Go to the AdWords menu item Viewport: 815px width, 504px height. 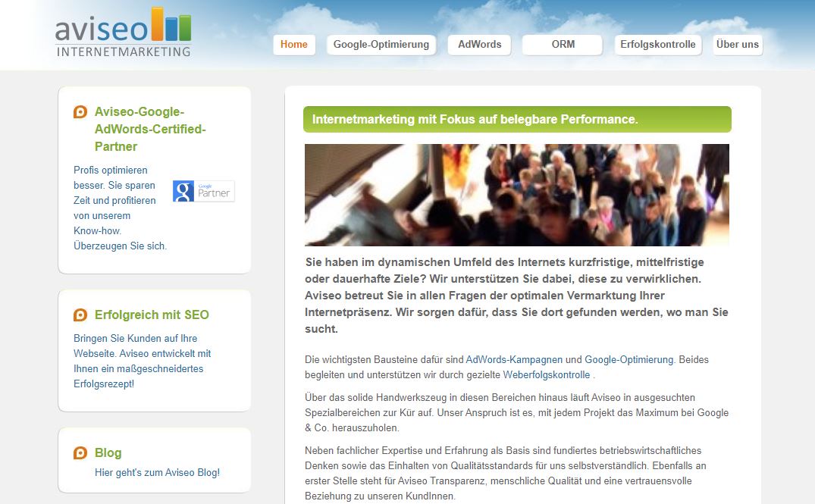coord(479,45)
